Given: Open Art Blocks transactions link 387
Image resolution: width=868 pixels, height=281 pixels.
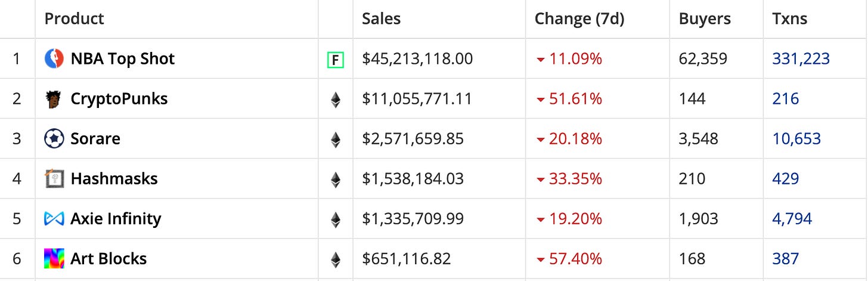Looking at the screenshot, I should [x=786, y=258].
